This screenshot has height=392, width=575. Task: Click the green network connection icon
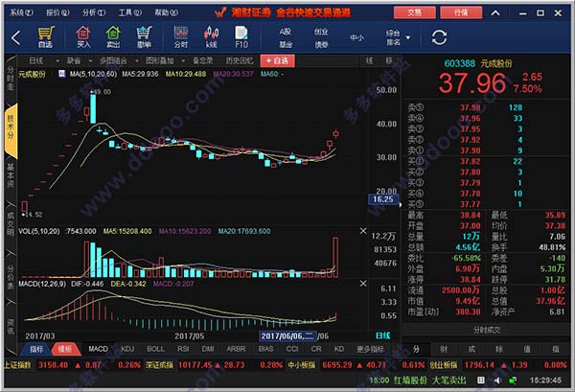pos(513,380)
